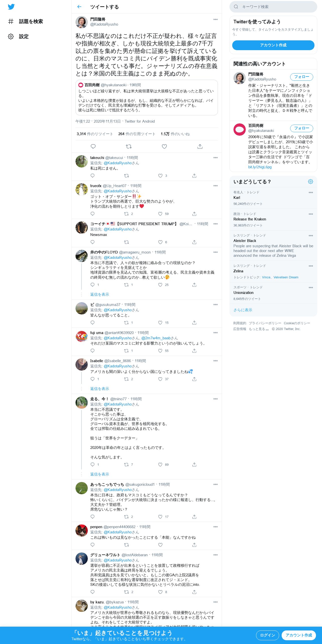Click the キーワード検索 search field

click(x=273, y=7)
